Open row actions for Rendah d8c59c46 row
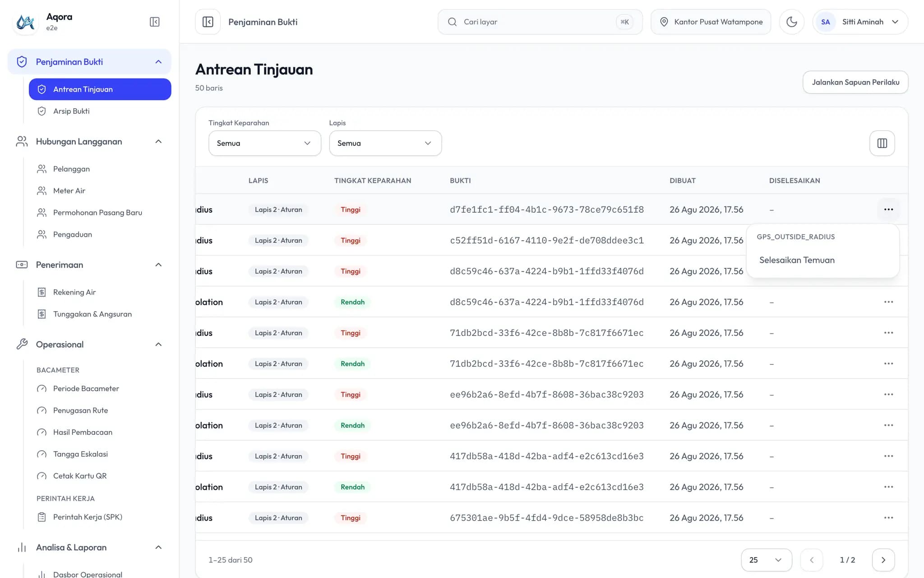The width and height of the screenshot is (924, 578). coord(888,302)
